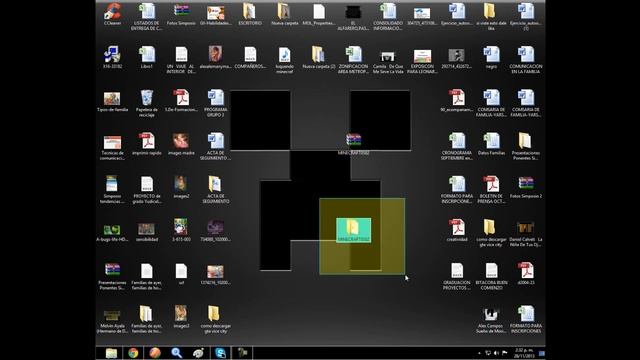Viewport: 640px width, 360px height.
Task: Open CONSOLIDADO INFORMACIO Excel file
Action: [x=388, y=17]
